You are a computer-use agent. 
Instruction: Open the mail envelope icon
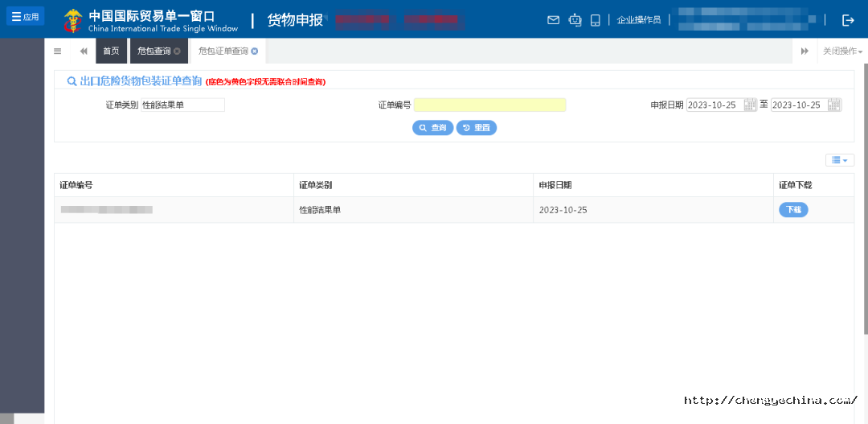(553, 20)
